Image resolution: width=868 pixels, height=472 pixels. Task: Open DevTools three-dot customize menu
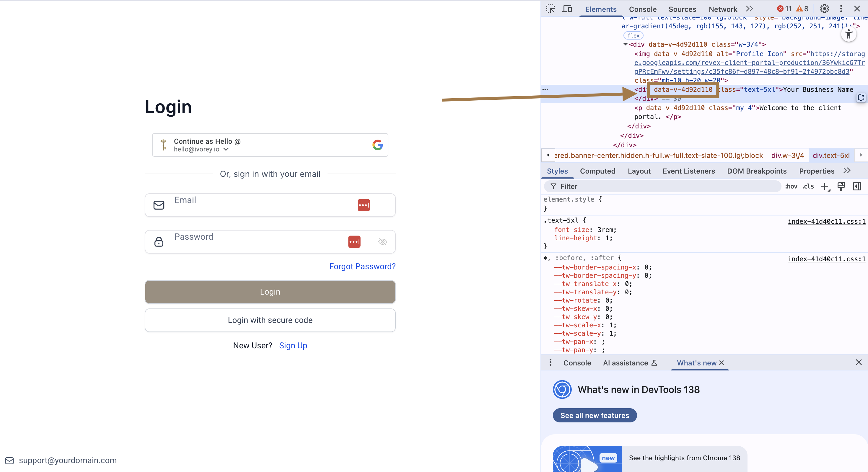(x=841, y=9)
